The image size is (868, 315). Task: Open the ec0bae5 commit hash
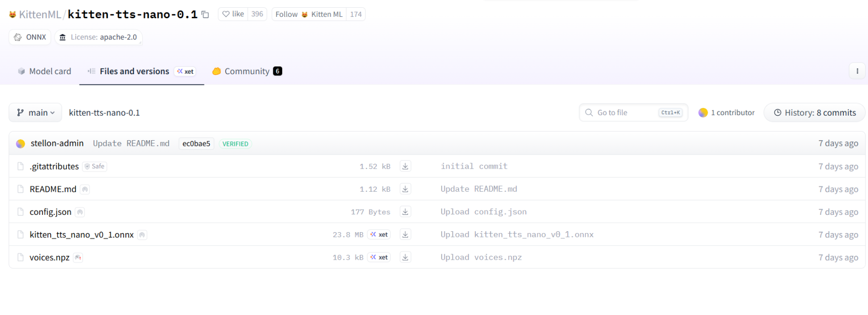point(196,144)
